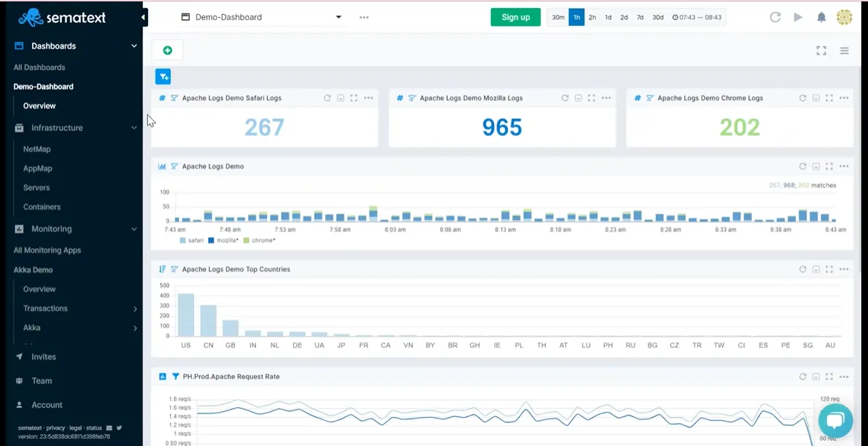This screenshot has width=868, height=446.
Task: Collapse the sidebar with the arrow handle
Action: [143, 17]
